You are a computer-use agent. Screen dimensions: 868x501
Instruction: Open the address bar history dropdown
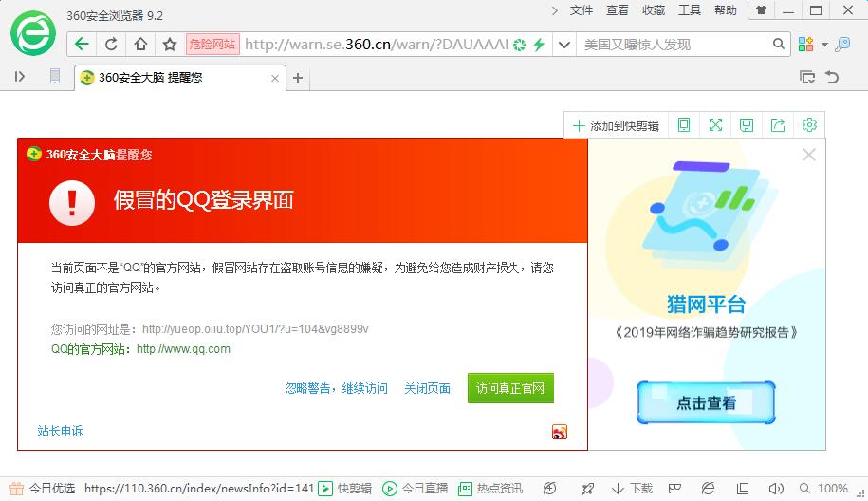click(x=564, y=45)
